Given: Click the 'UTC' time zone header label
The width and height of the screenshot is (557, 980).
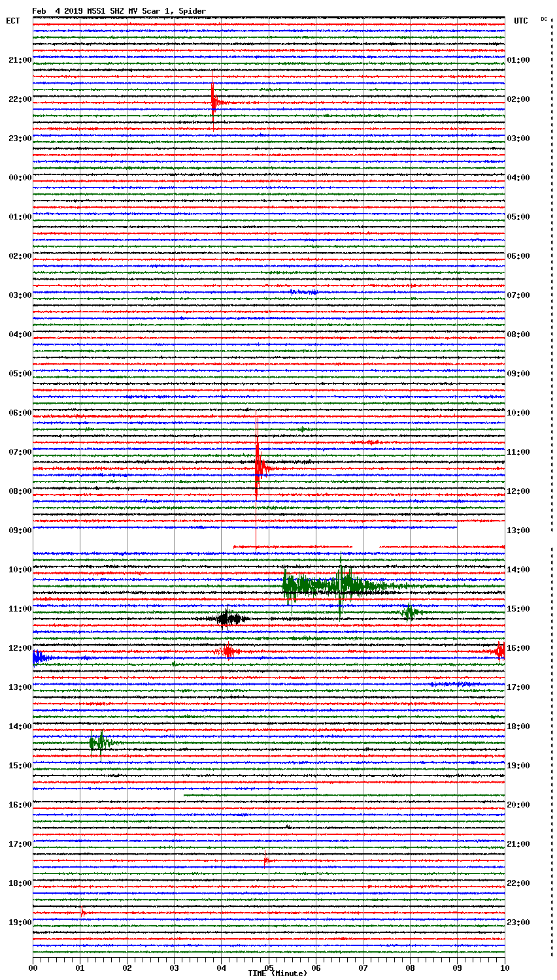Looking at the screenshot, I should pos(521,21).
